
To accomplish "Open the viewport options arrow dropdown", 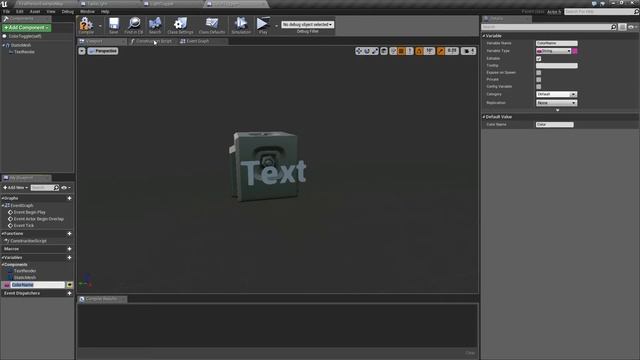I will (82, 51).
